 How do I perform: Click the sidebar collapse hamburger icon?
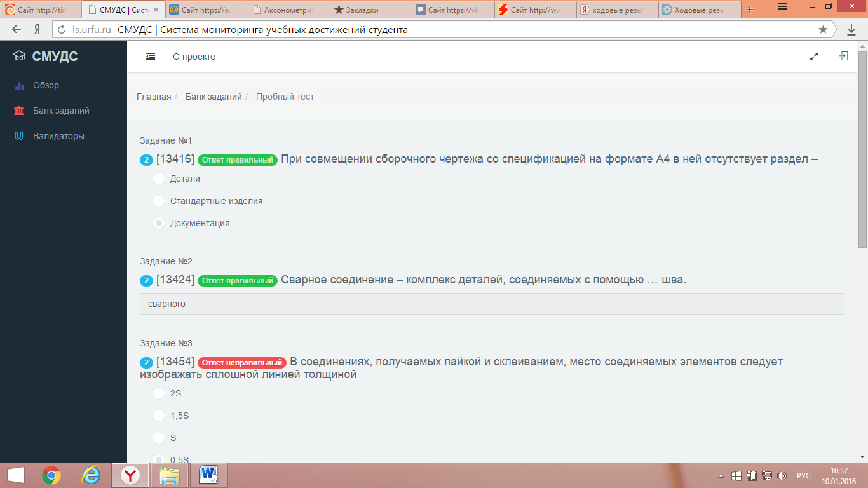[x=151, y=57]
